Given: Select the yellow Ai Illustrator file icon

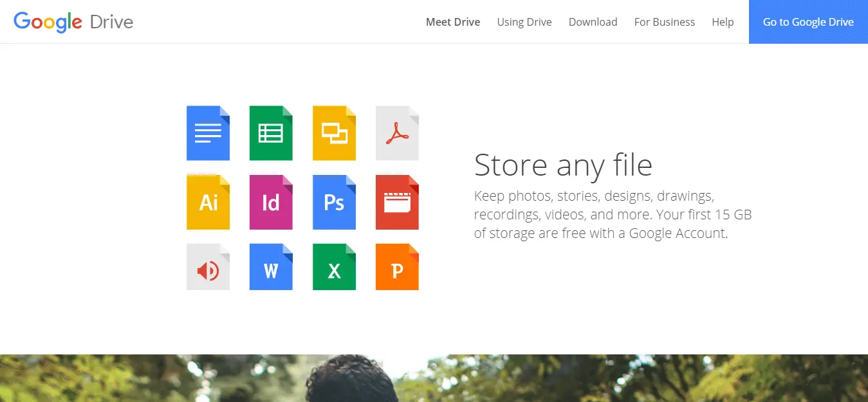Looking at the screenshot, I should point(208,202).
